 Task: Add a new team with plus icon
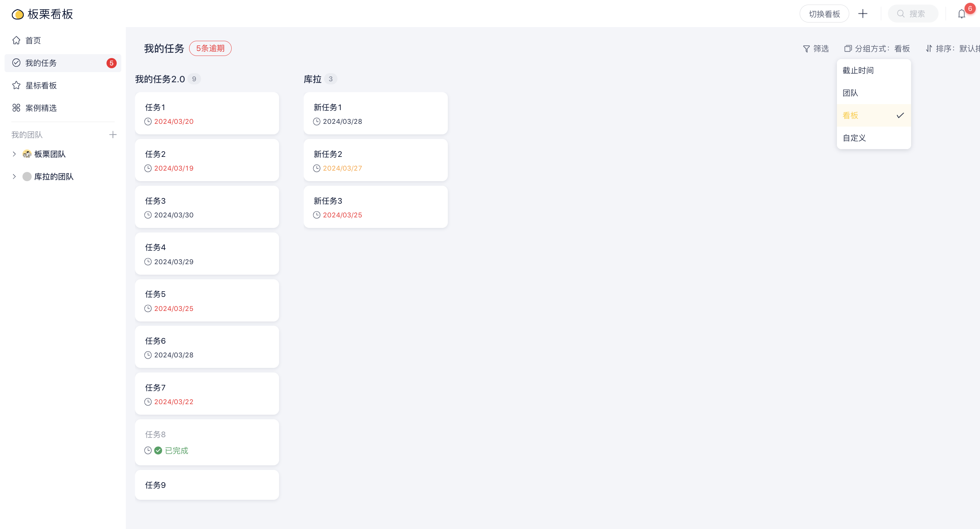(112, 135)
